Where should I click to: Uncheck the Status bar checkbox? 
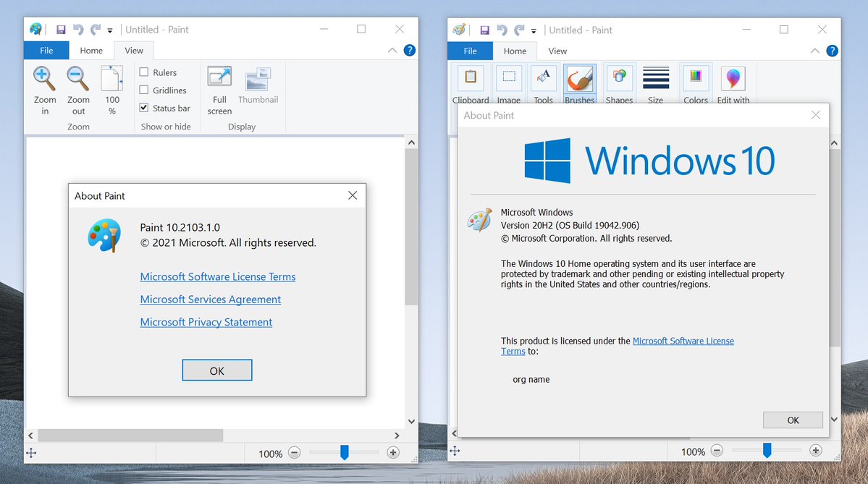(144, 107)
